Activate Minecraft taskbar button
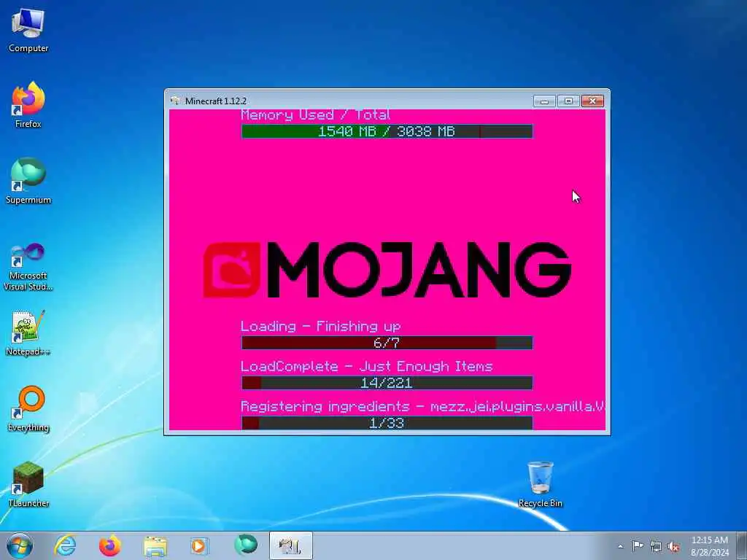This screenshot has width=747, height=560. point(290,545)
